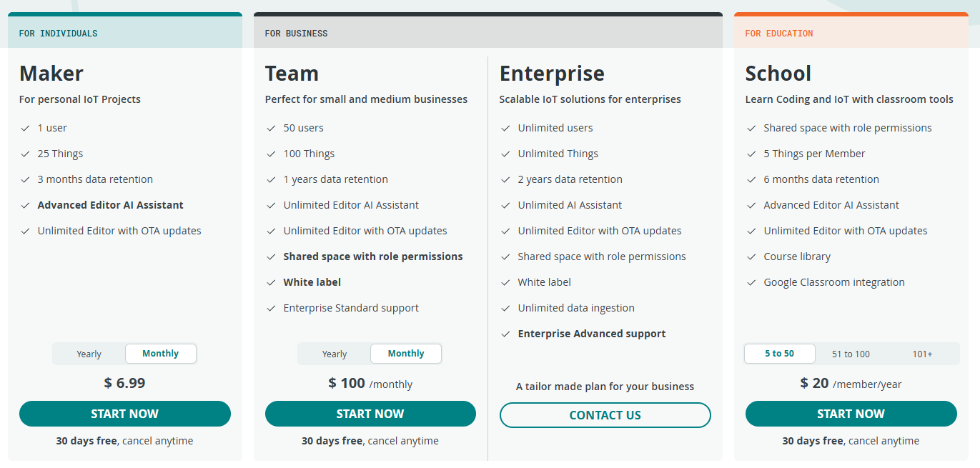This screenshot has height=468, width=980.
Task: Select Monthly billing for Maker plan
Action: click(x=160, y=354)
